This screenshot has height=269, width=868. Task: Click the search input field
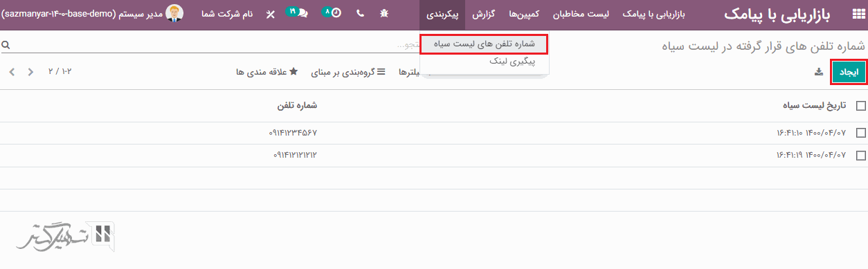(208, 45)
